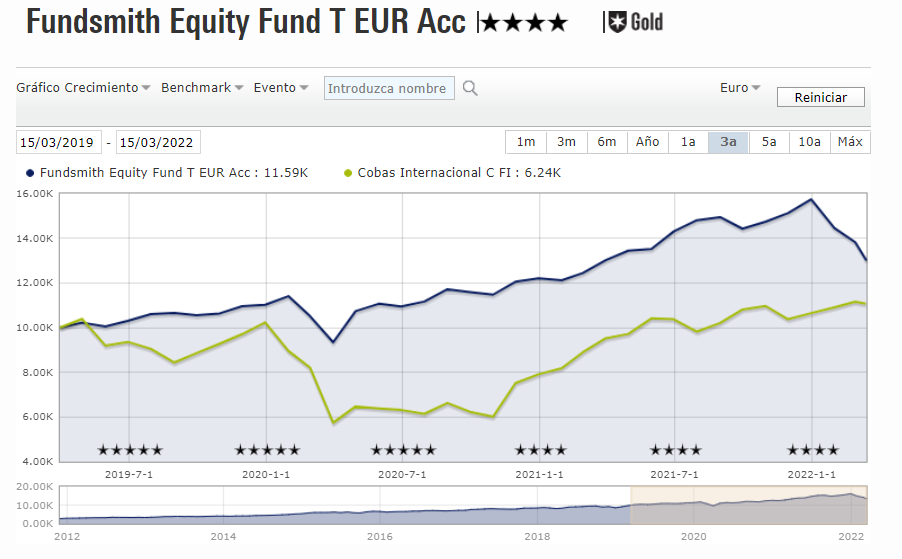
Task: Click five-star rating marker at 2019-7-1
Action: click(130, 450)
